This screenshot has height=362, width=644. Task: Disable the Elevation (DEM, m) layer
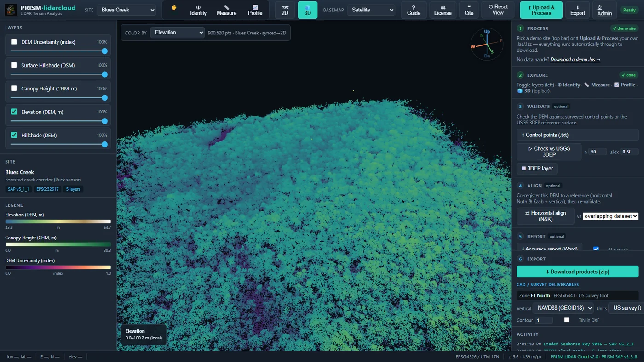pyautogui.click(x=14, y=112)
